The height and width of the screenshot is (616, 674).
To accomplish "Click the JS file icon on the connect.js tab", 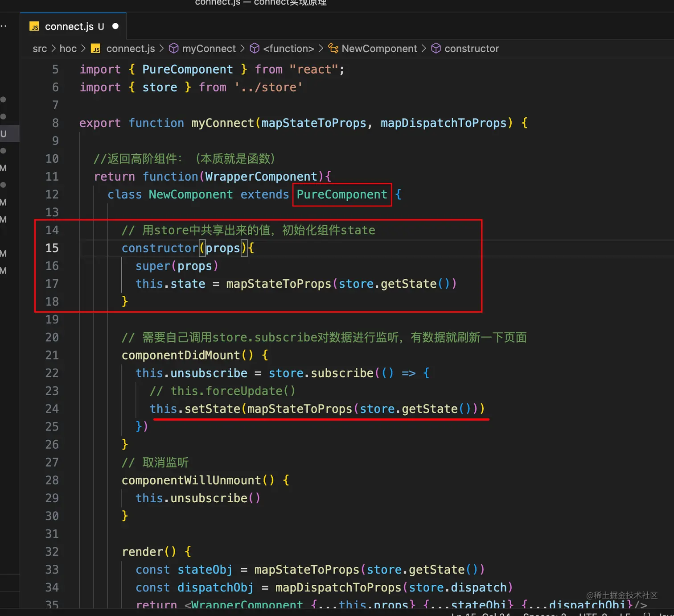I will 34,27.
